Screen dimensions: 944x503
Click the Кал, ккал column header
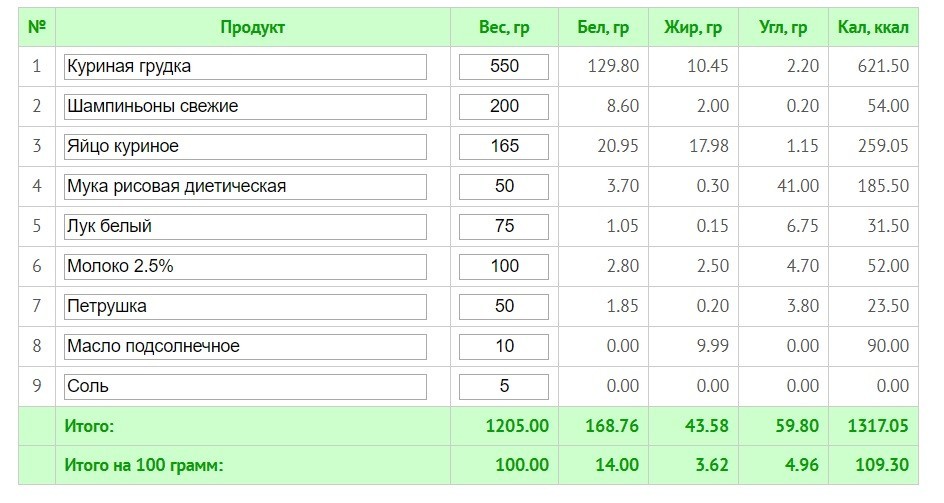coord(873,27)
